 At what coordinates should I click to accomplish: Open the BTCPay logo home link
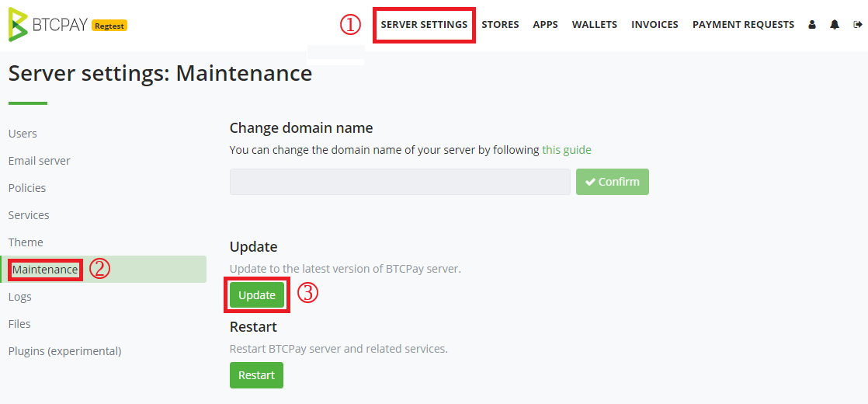coord(48,25)
